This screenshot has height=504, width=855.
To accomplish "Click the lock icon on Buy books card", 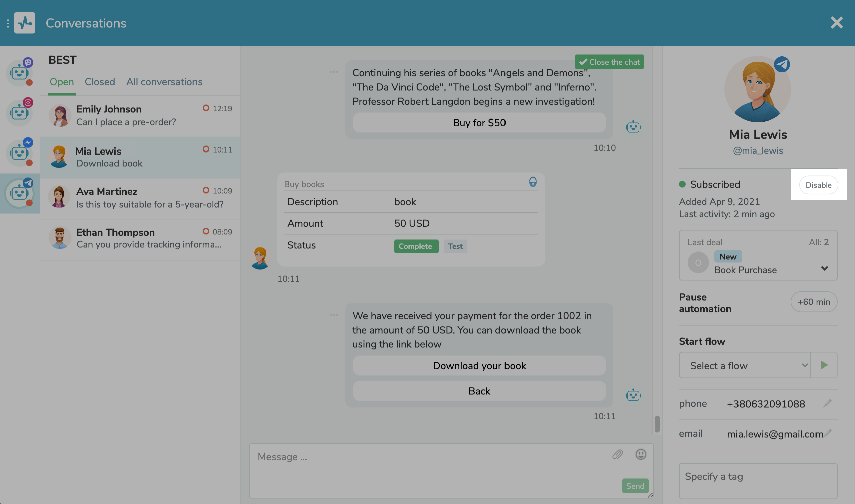I will pos(533,182).
